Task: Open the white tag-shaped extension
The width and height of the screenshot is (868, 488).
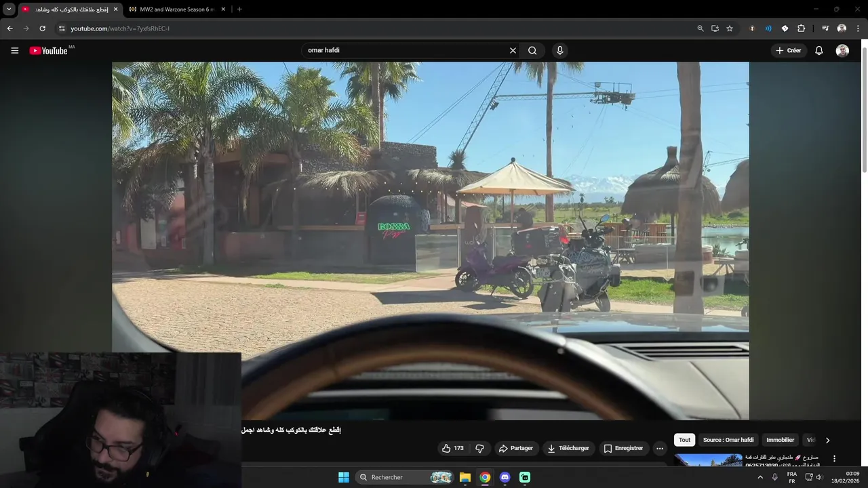Action: tap(785, 28)
